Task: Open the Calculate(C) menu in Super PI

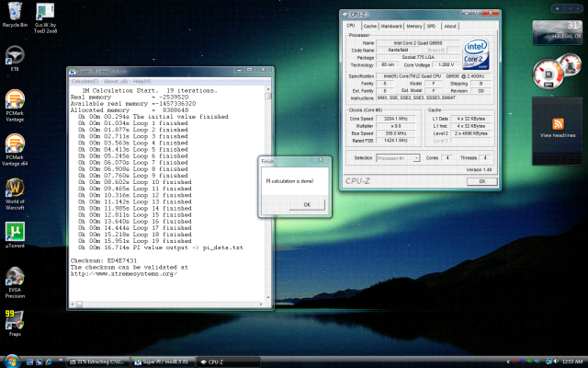Action: click(x=85, y=81)
